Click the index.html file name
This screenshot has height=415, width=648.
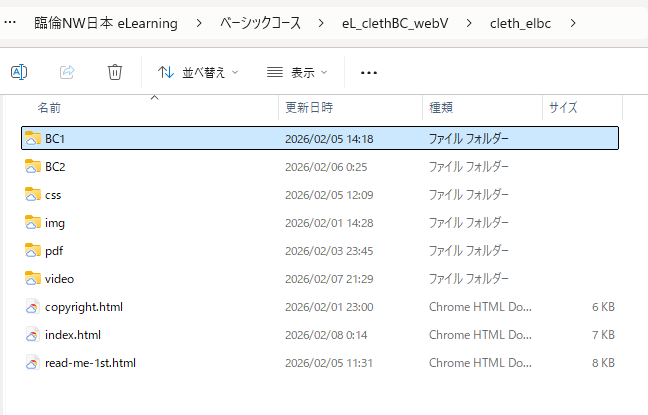pyautogui.click(x=73, y=335)
